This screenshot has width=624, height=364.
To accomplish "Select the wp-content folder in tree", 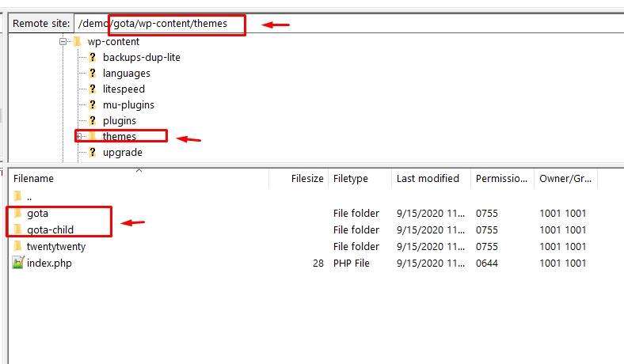I will click(113, 41).
